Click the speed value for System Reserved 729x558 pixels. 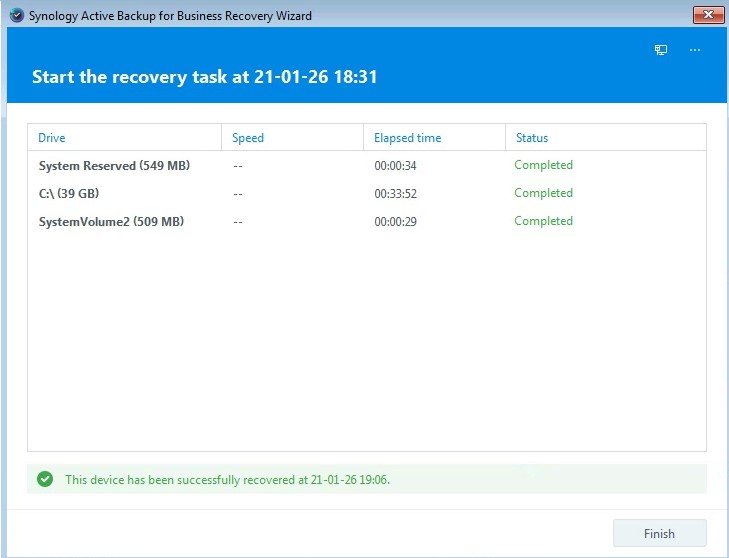tap(238, 166)
